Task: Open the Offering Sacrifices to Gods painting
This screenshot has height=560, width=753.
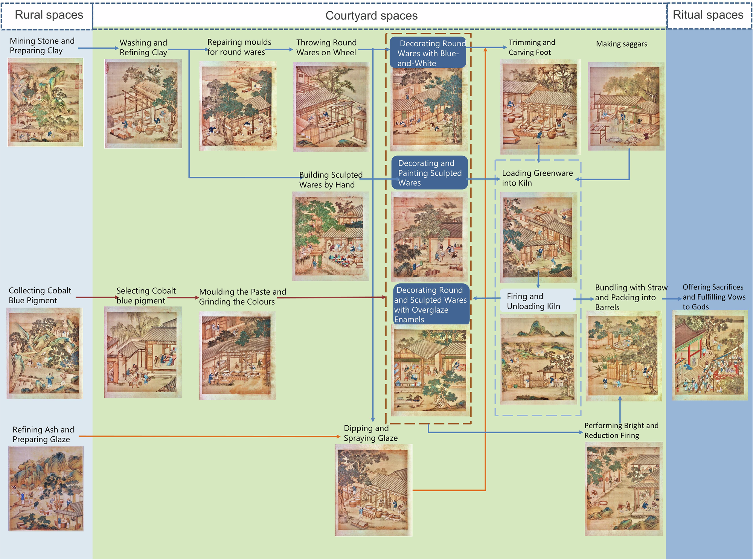Action: click(x=710, y=355)
